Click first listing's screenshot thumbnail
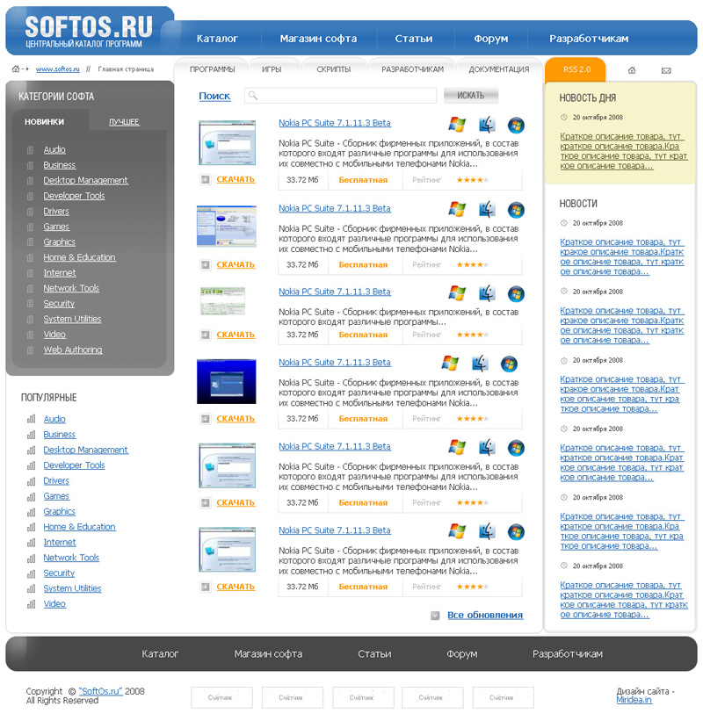This screenshot has height=728, width=703. 228,142
